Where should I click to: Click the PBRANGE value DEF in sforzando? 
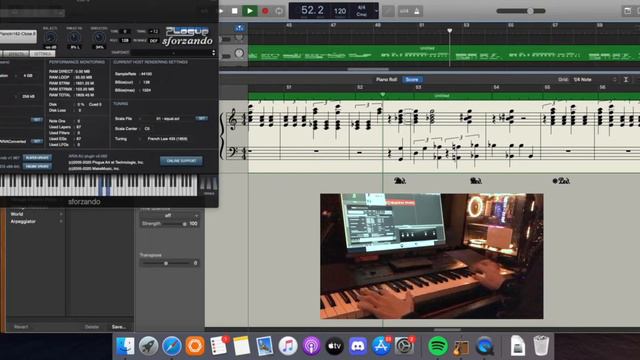point(154,40)
